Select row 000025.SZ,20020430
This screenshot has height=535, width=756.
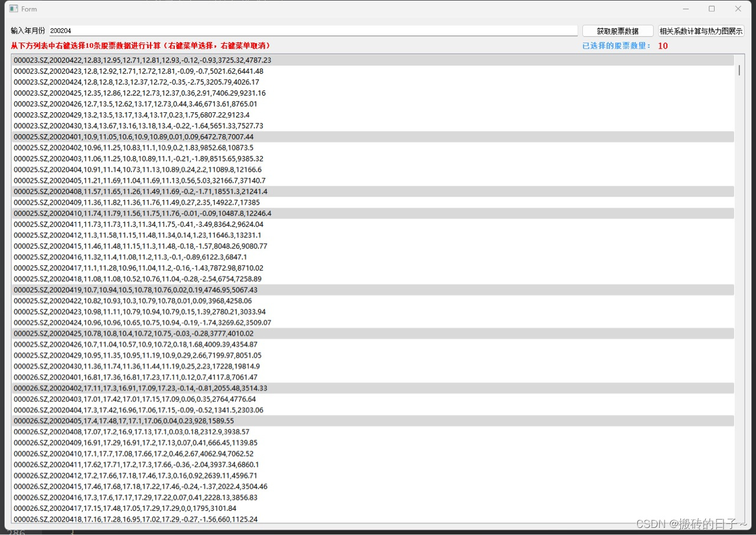coord(373,367)
